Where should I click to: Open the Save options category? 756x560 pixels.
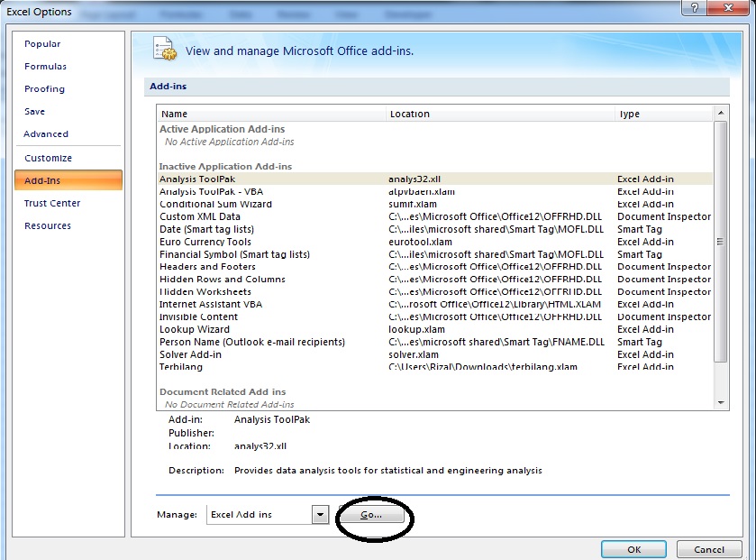(x=35, y=112)
